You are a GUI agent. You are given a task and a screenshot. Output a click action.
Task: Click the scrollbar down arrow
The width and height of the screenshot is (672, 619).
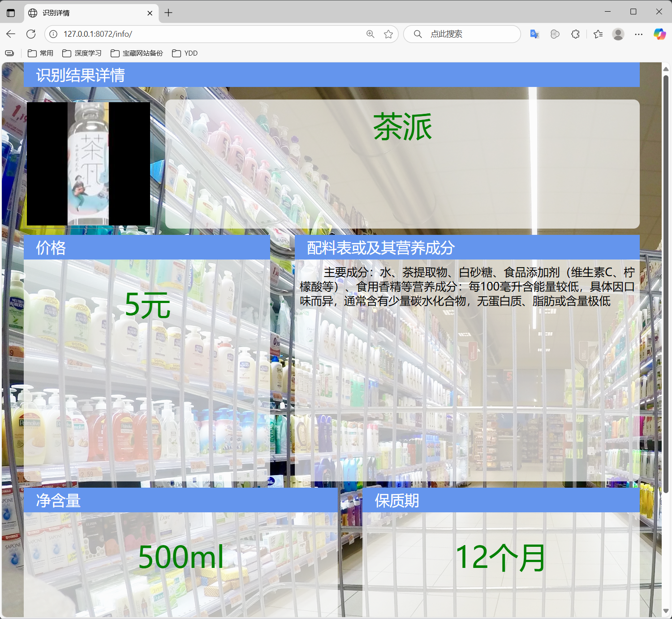666,611
